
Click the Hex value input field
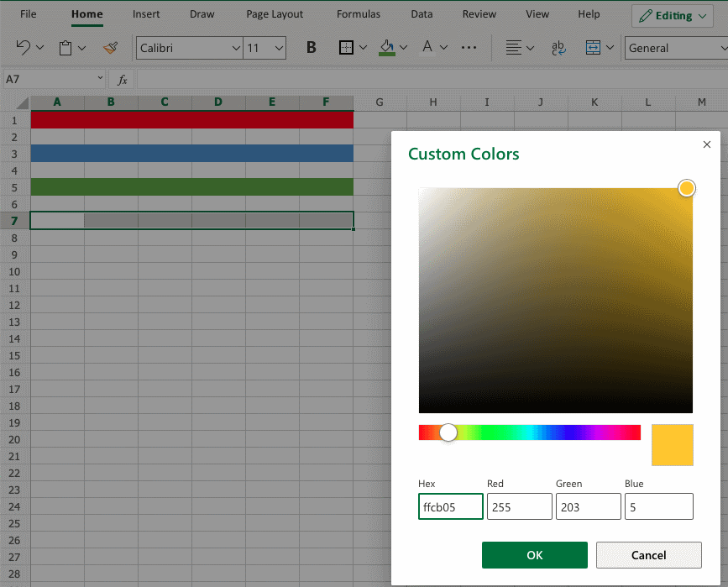click(x=451, y=506)
